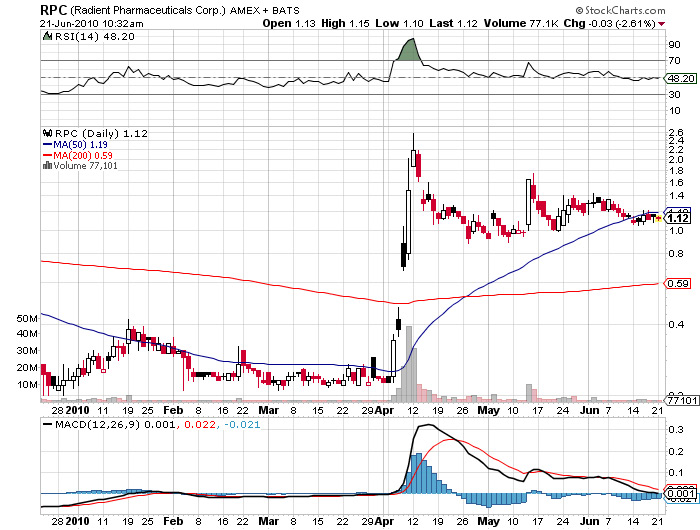Click the Volume bars legend icon
Viewport: 700px width, 530px height.
47,166
